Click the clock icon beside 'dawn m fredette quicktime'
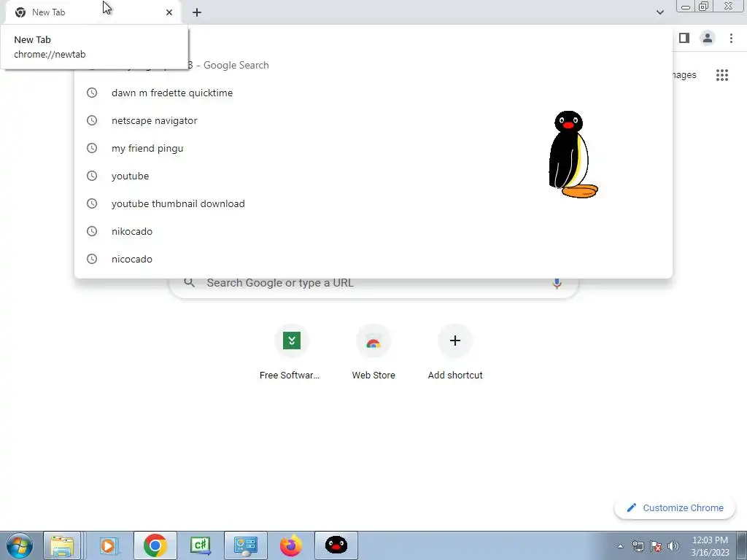Screen dimensions: 747x560 coord(92,93)
